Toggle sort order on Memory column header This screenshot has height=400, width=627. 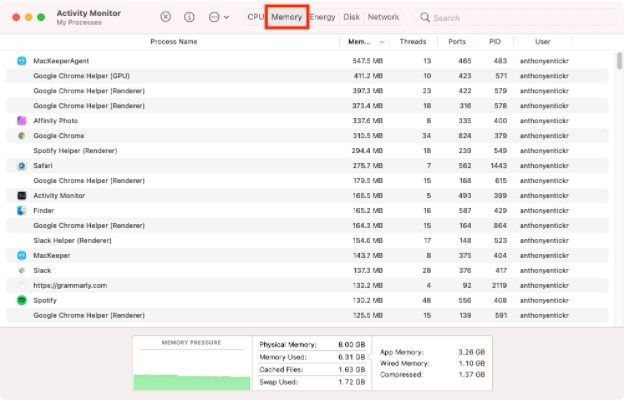click(x=365, y=42)
